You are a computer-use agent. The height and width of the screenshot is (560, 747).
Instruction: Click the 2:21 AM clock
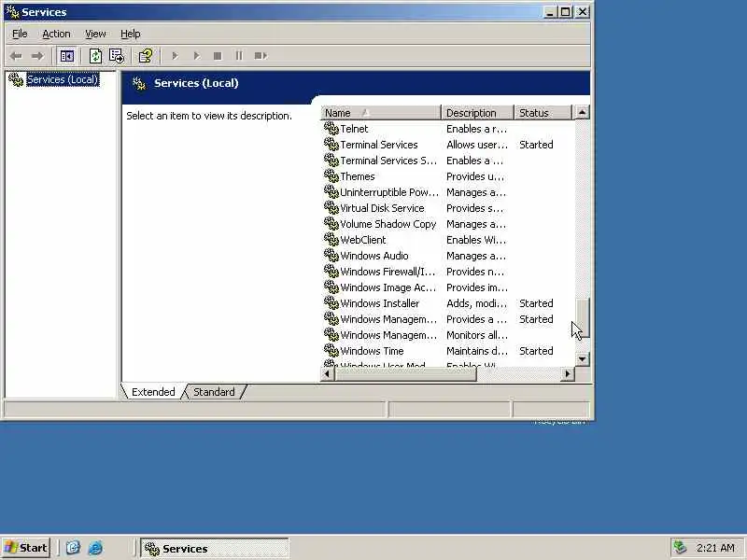point(715,548)
